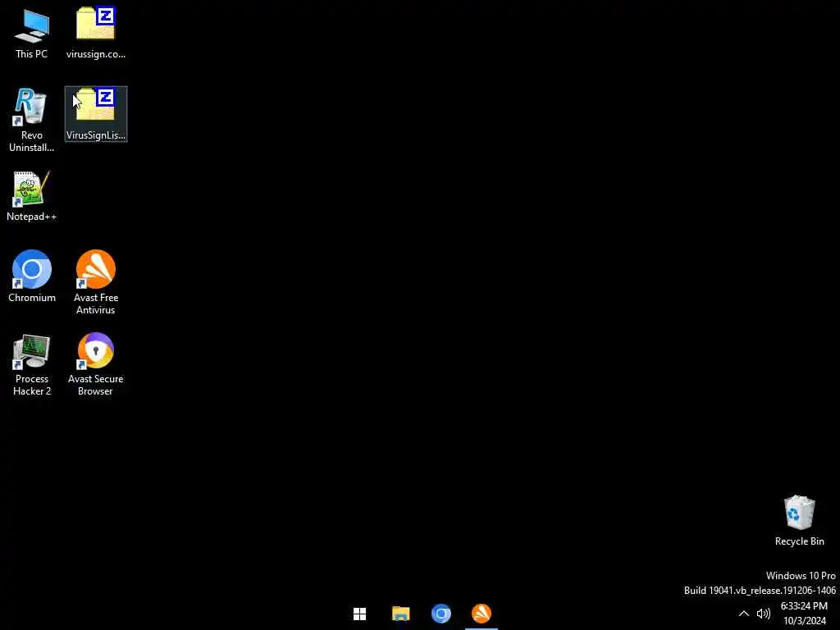Show hidden system tray icons

743,614
